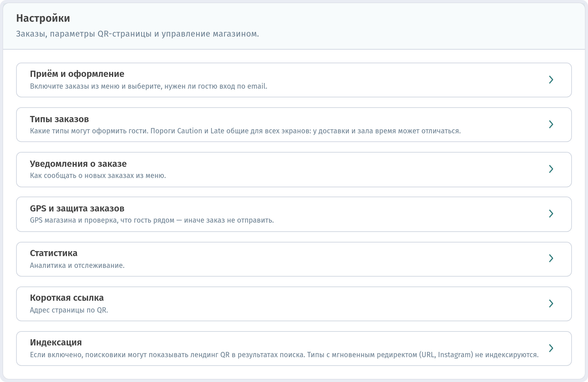Click the Настройки page title
The width and height of the screenshot is (588, 382).
43,18
